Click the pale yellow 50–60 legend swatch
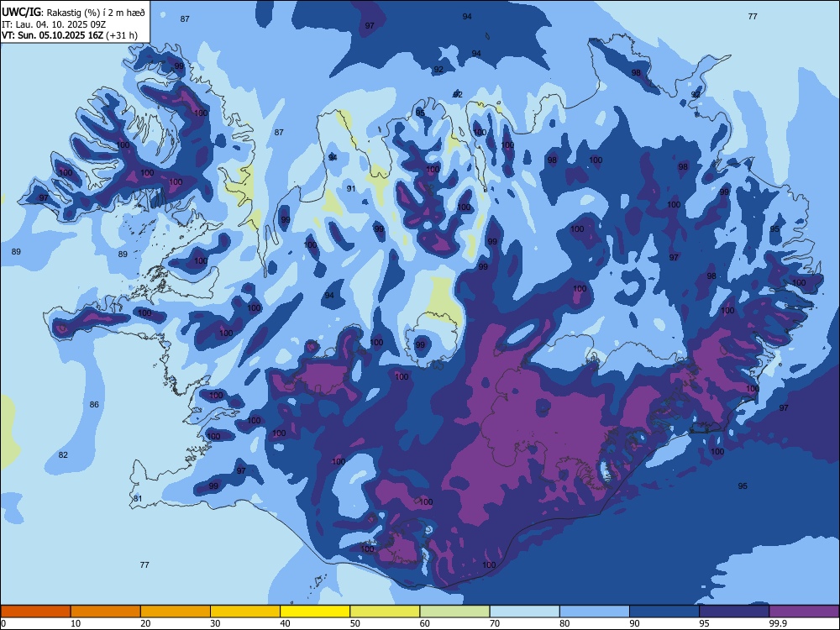Image resolution: width=840 pixels, height=630 pixels. coord(386,612)
